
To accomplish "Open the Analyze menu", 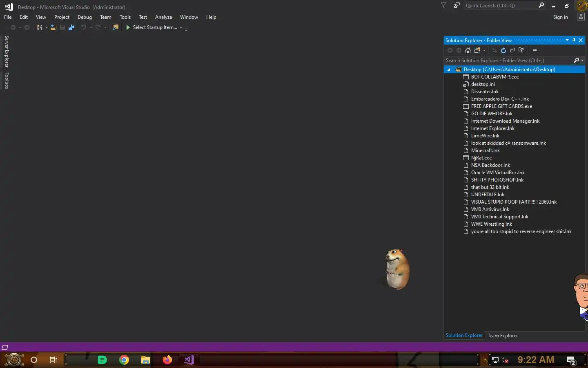I will (163, 17).
